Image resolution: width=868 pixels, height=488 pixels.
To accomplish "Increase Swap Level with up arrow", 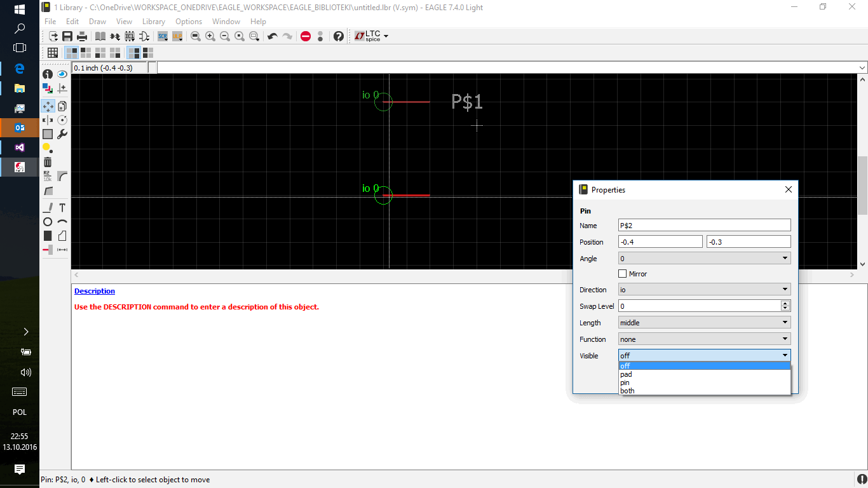I will click(x=786, y=303).
